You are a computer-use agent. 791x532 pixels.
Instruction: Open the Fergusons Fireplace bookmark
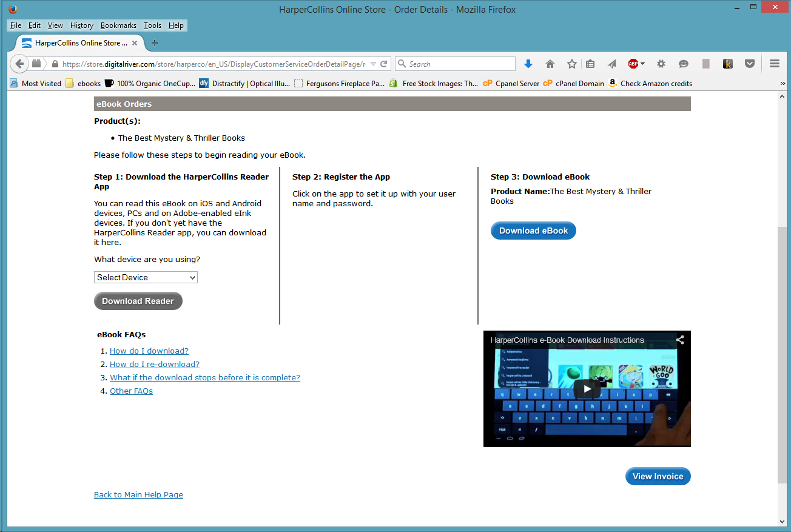click(x=340, y=84)
